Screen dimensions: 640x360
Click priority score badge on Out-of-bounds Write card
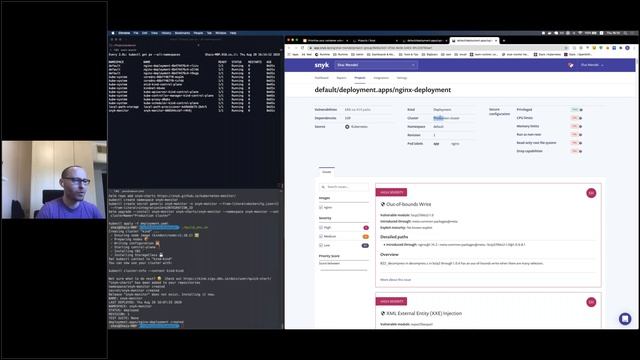click(591, 193)
